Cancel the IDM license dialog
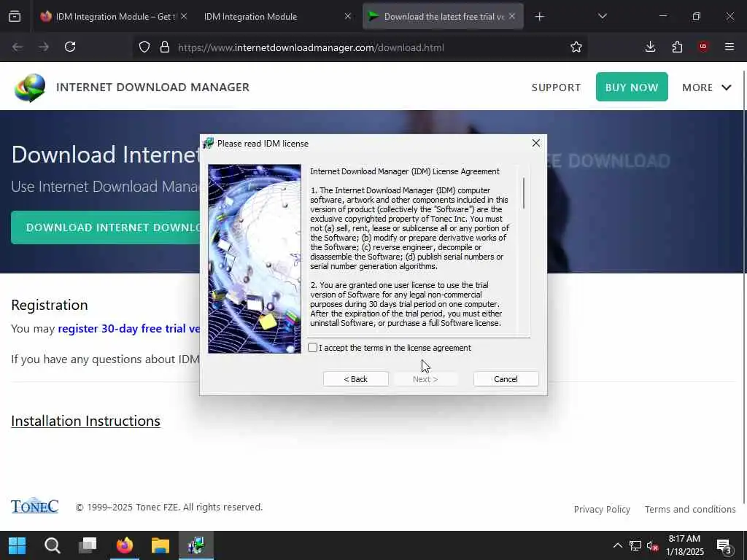The width and height of the screenshot is (747, 560). click(506, 379)
